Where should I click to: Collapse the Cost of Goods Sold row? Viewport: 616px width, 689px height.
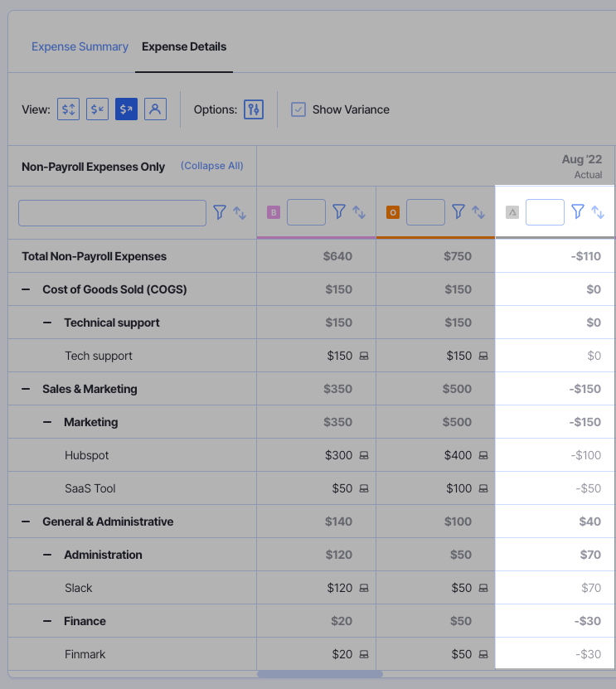pyautogui.click(x=28, y=289)
